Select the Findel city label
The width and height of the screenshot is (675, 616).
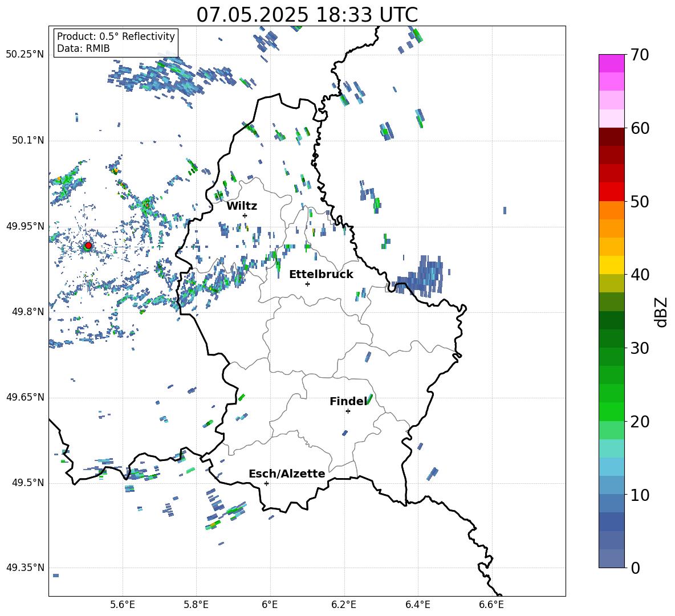pos(348,402)
